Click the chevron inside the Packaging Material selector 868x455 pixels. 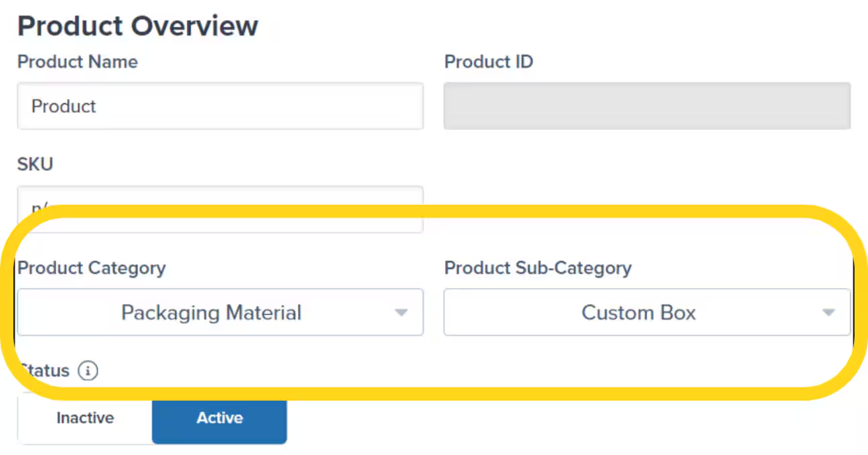point(401,312)
